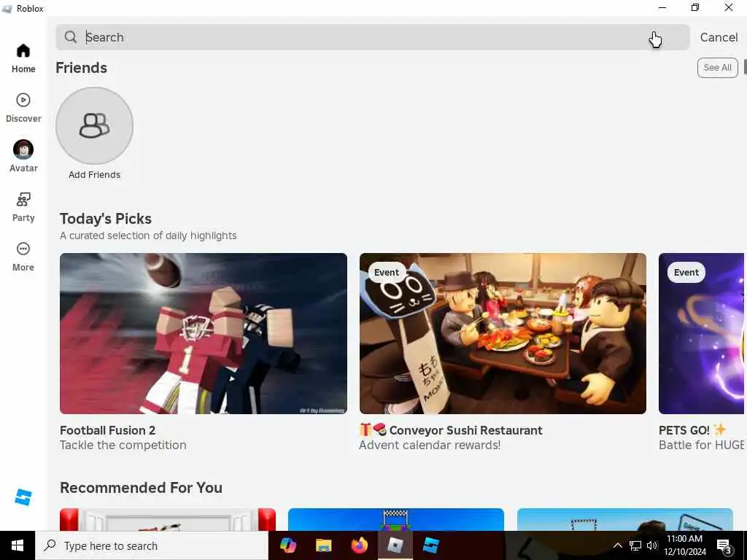This screenshot has height=560, width=747.
Task: Launch Firefox from the taskbar
Action: pos(360,545)
